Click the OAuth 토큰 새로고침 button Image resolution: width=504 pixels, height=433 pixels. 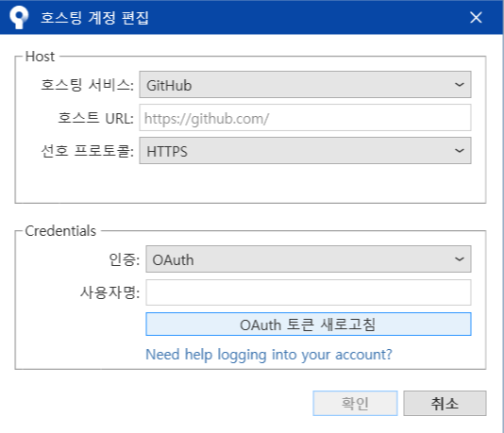pos(309,325)
